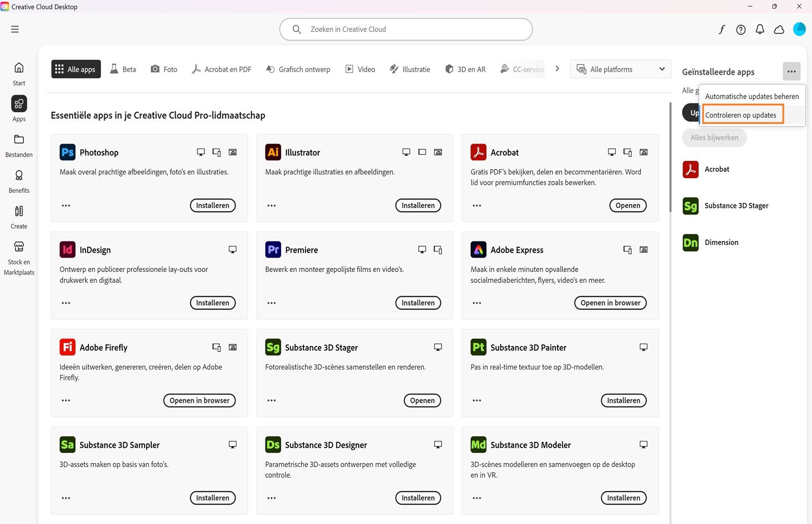View cloud sync status icon
Image resolution: width=812 pixels, height=524 pixels.
779,29
